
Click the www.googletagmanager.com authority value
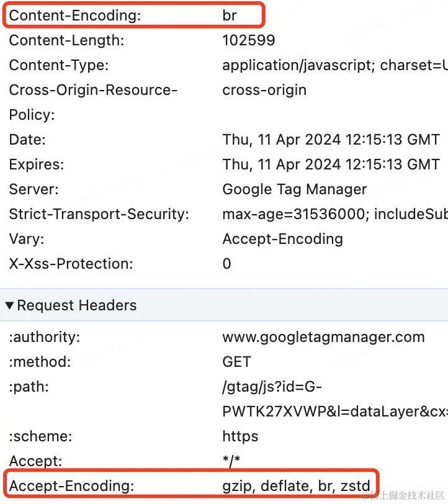[x=323, y=338]
